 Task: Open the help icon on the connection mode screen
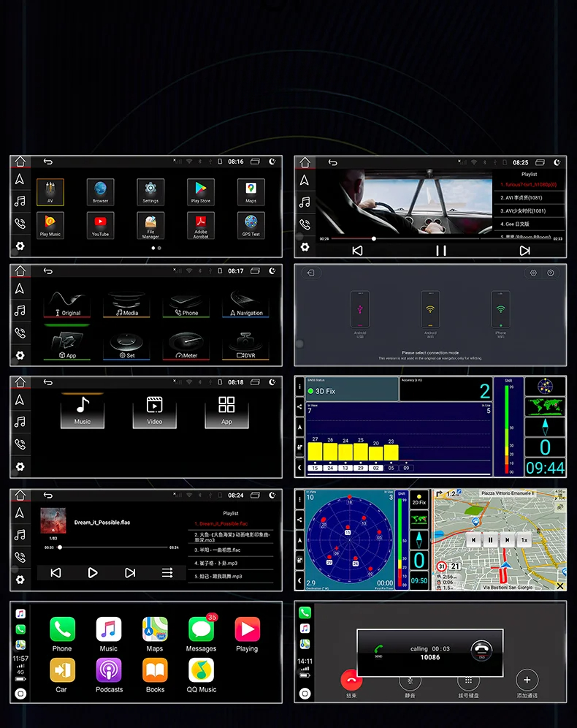(x=551, y=273)
